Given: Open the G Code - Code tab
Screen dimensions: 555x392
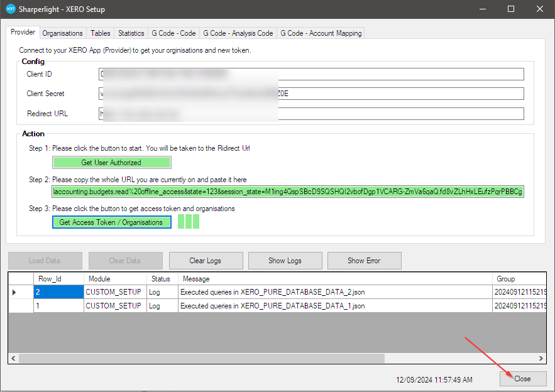Looking at the screenshot, I should (x=173, y=33).
